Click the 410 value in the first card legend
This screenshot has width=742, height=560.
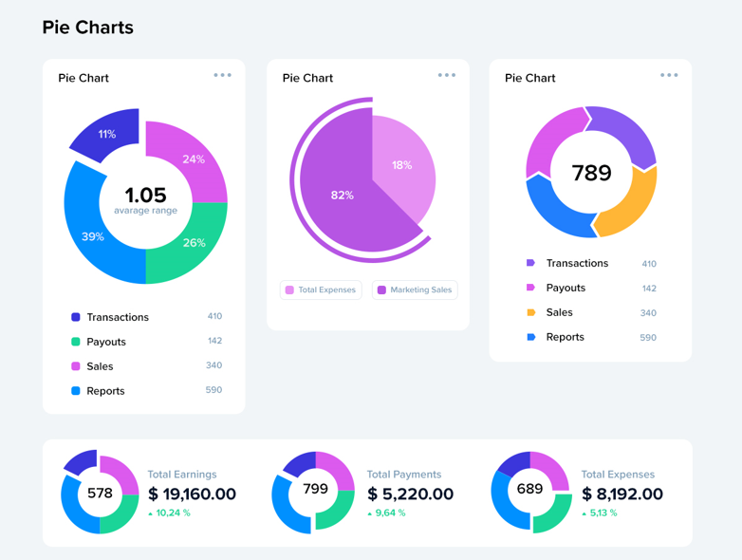click(214, 316)
